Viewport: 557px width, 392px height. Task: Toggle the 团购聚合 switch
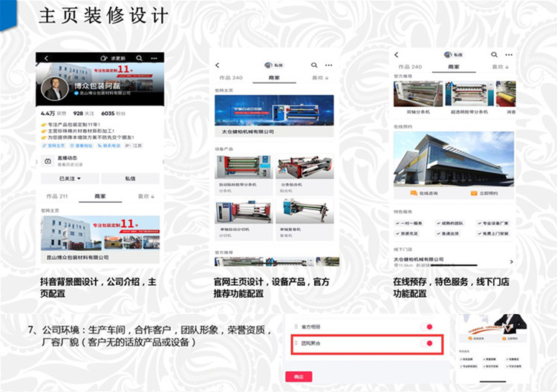(427, 343)
